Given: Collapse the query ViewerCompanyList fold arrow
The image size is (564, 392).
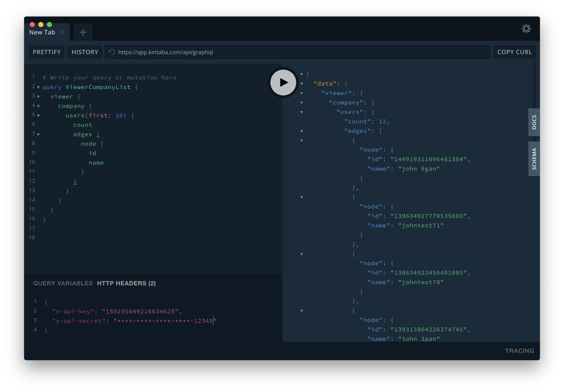Looking at the screenshot, I should tap(38, 87).
